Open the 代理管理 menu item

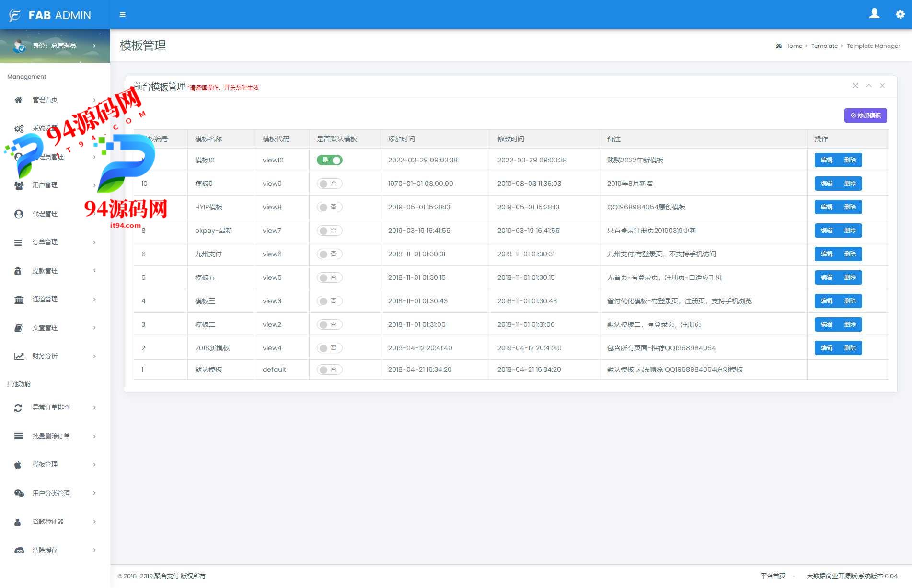click(x=55, y=214)
